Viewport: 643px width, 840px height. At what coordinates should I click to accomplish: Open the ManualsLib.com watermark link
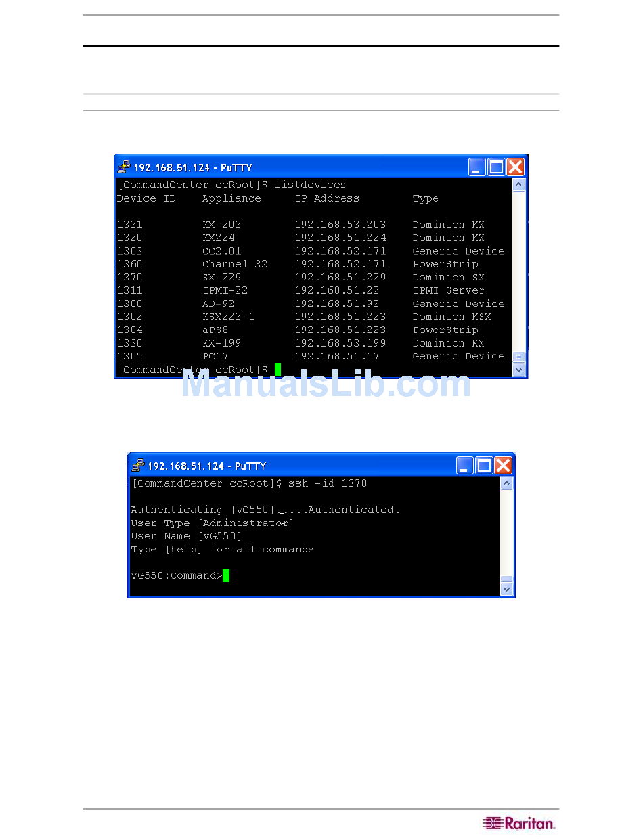click(326, 384)
